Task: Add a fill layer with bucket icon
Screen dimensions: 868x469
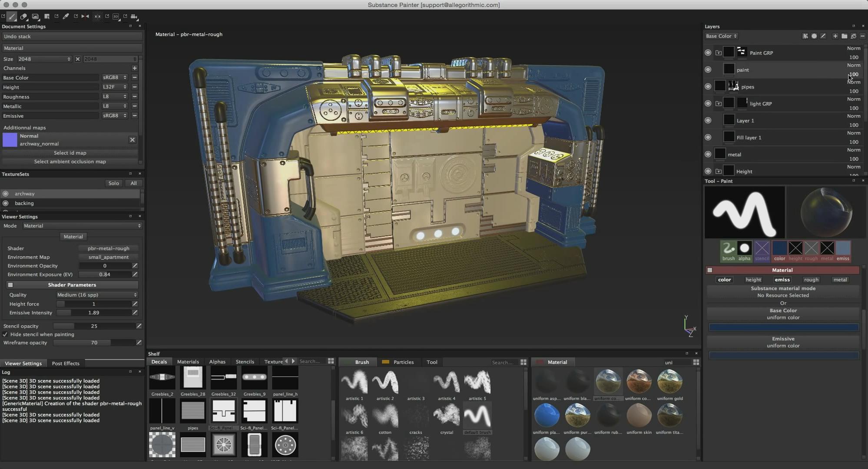Action: click(x=853, y=36)
